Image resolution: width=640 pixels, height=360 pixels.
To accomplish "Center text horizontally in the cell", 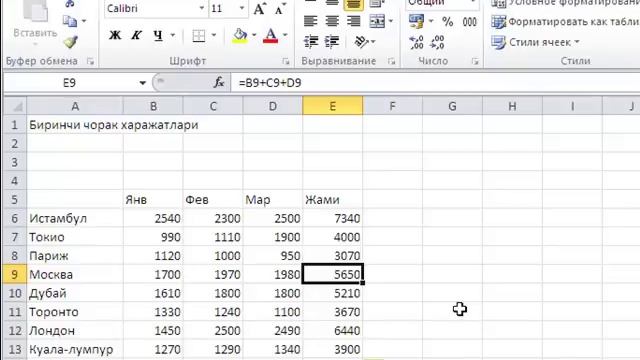I will click(x=332, y=21).
